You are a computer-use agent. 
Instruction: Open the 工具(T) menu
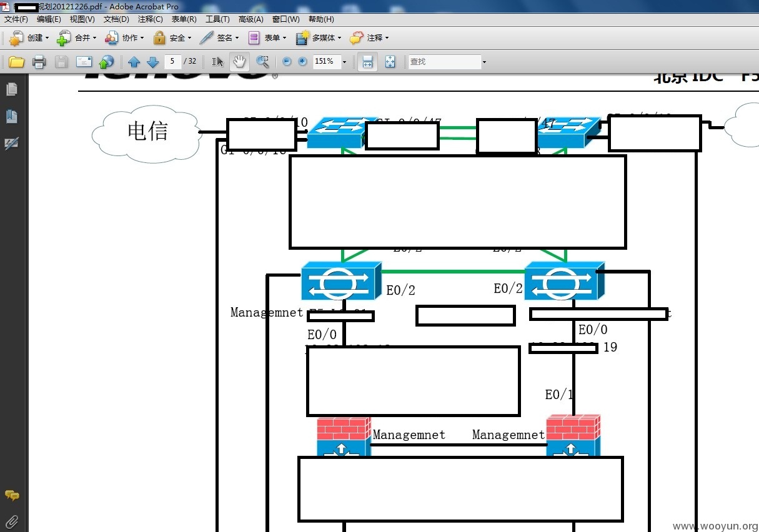tap(217, 19)
